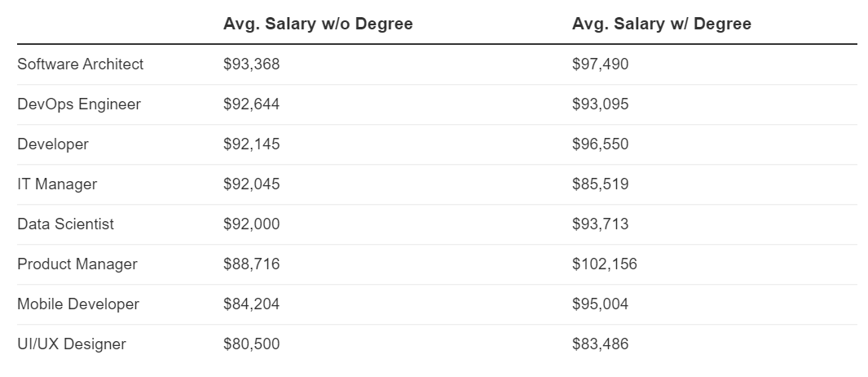Click the Developer row label
868x377 pixels.
coord(53,144)
